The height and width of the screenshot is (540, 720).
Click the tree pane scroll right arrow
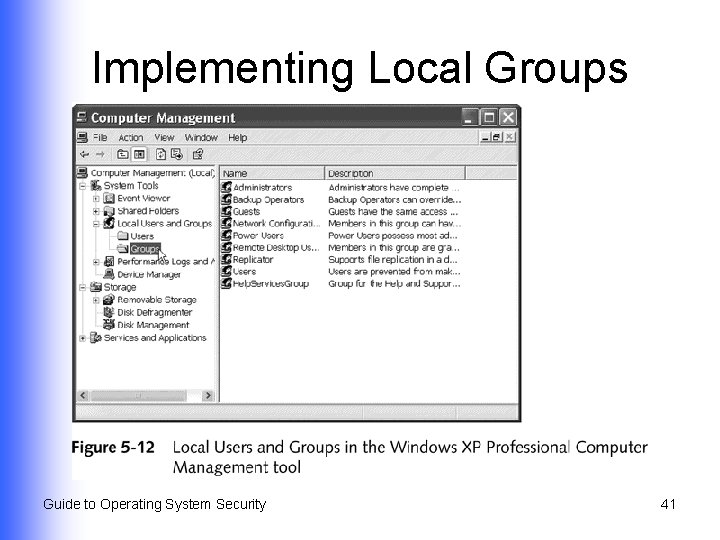point(208,395)
